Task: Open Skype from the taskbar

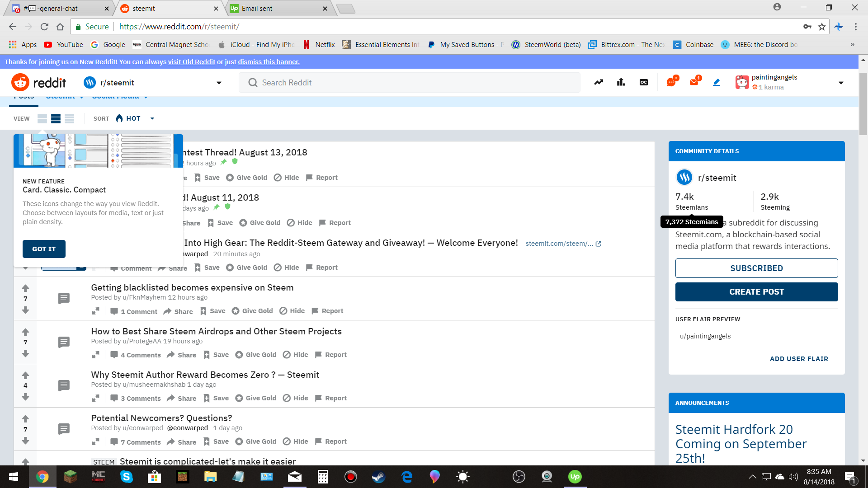Action: 127,477
